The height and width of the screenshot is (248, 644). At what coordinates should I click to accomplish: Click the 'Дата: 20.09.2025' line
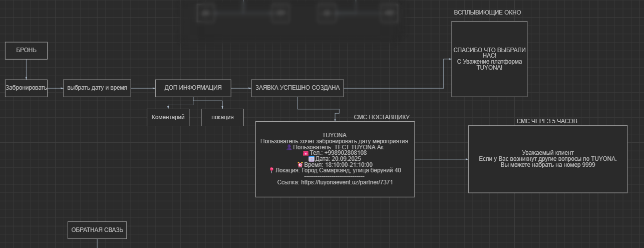tap(335, 159)
